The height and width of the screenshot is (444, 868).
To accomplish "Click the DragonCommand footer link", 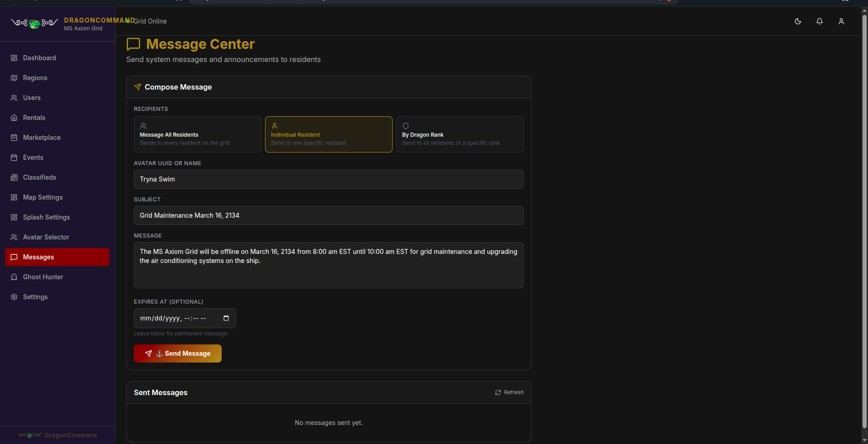I will click(x=57, y=435).
